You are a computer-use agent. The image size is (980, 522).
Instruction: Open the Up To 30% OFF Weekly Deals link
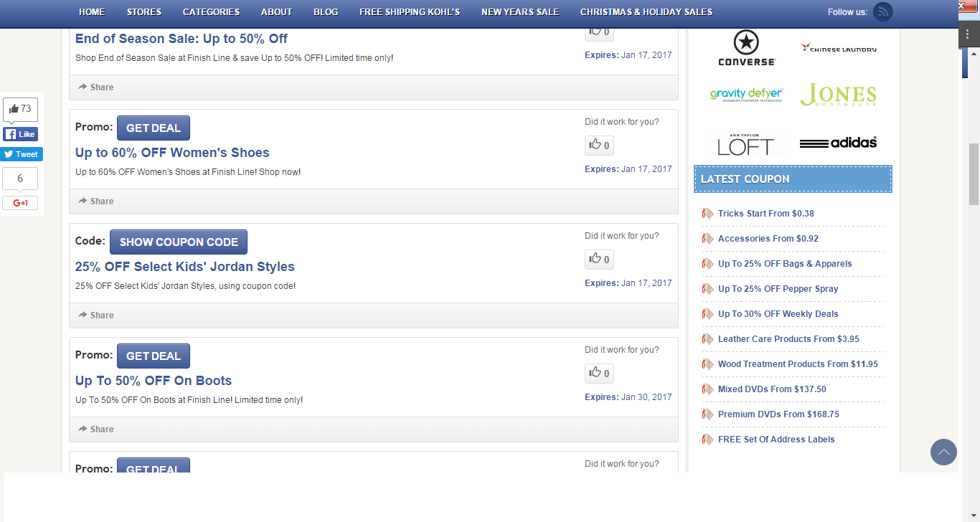pyautogui.click(x=778, y=314)
